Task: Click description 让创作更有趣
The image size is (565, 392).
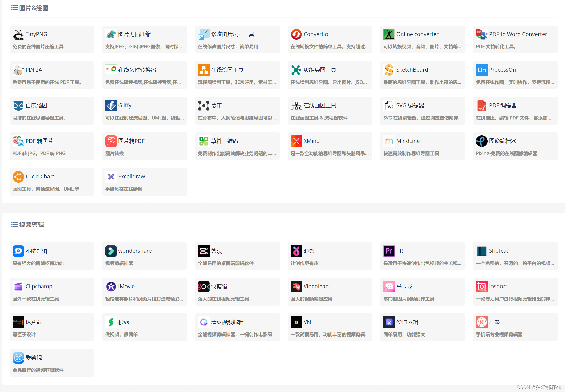Action: tap(305, 263)
